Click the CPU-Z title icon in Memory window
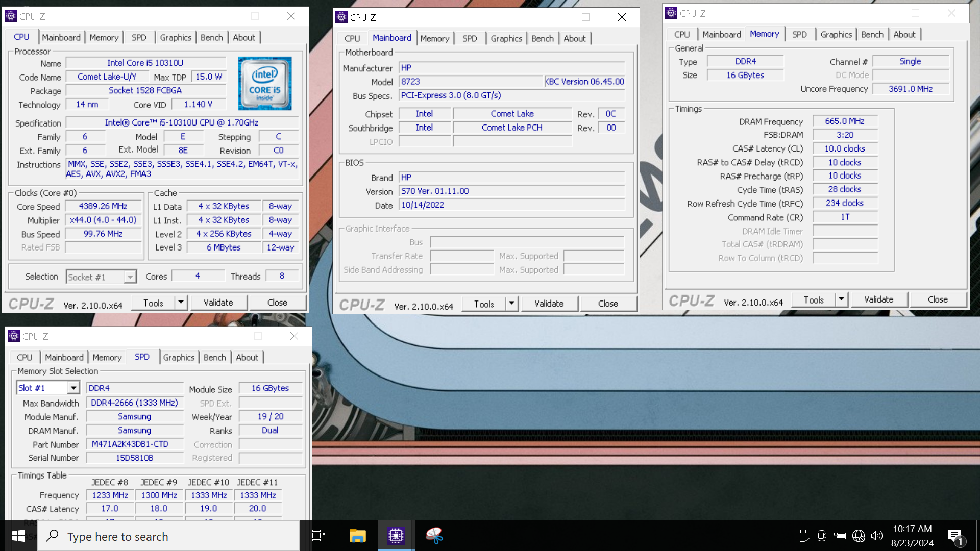The height and width of the screenshot is (551, 980). pyautogui.click(x=671, y=13)
